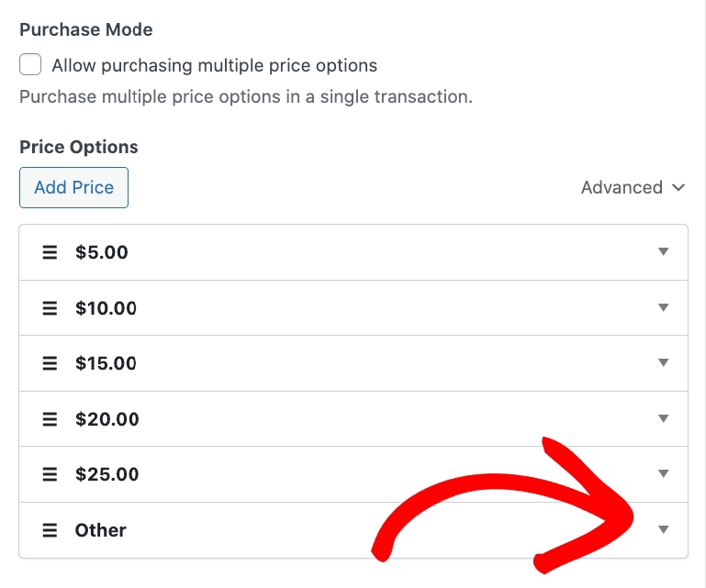
Task: Click the drag handle for $25.00 price
Action: (x=50, y=474)
